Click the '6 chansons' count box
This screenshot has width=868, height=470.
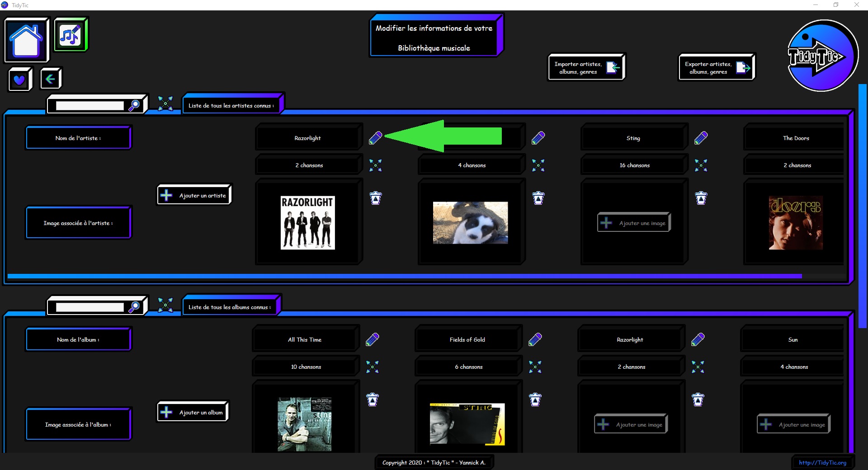(468, 366)
